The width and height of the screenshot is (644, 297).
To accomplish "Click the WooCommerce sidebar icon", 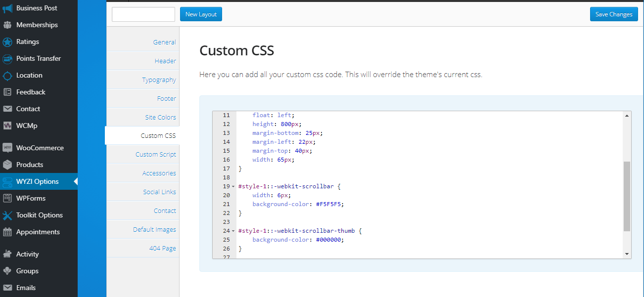I will point(9,147).
